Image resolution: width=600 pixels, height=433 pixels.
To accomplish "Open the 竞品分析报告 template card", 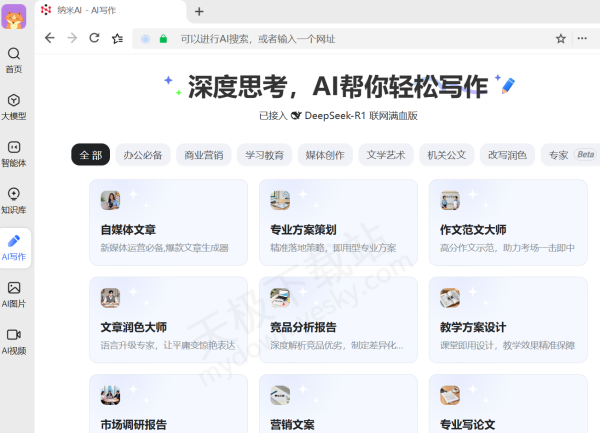I will point(338,315).
